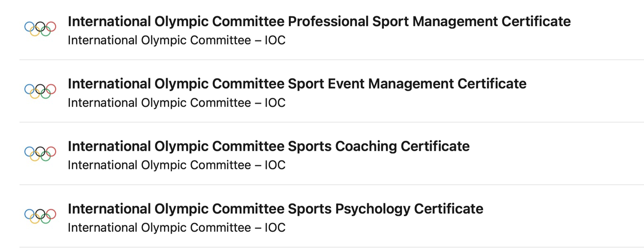Click the IOC issuer subtitle under Professional Sport Management

coord(176,40)
